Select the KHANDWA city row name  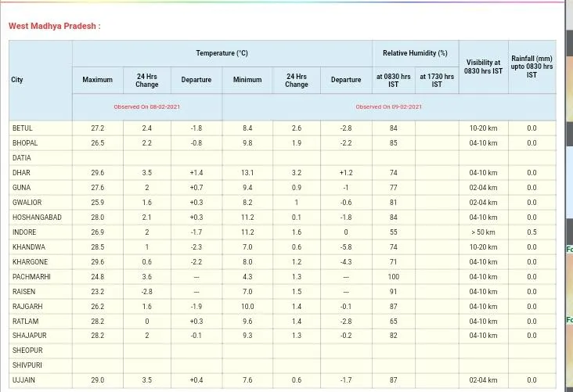[29, 247]
